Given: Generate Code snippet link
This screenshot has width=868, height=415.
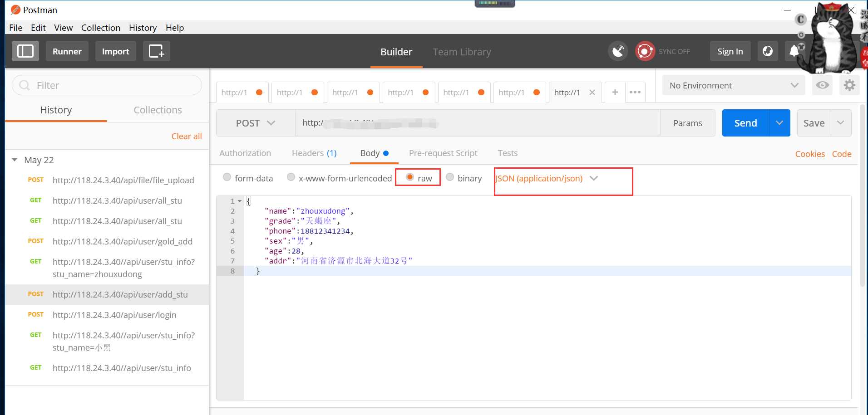Looking at the screenshot, I should pyautogui.click(x=842, y=154).
